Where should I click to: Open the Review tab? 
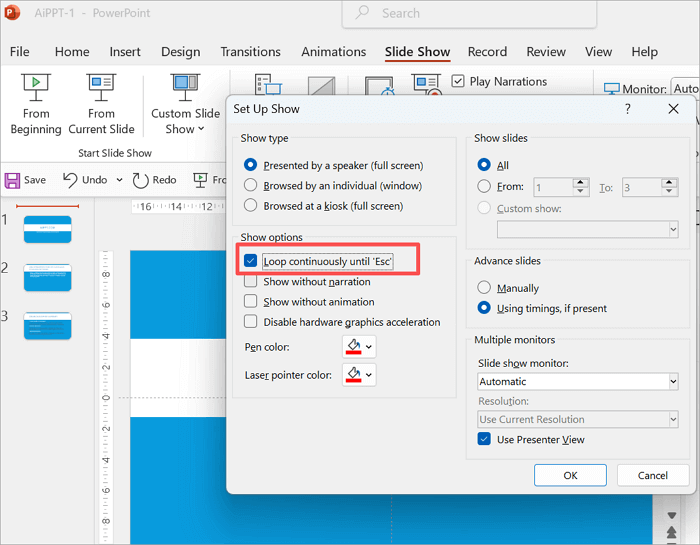[546, 52]
